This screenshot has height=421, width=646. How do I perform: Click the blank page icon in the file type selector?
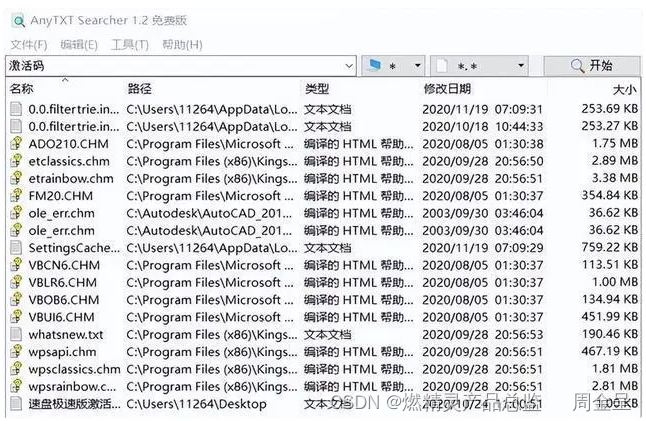(442, 65)
